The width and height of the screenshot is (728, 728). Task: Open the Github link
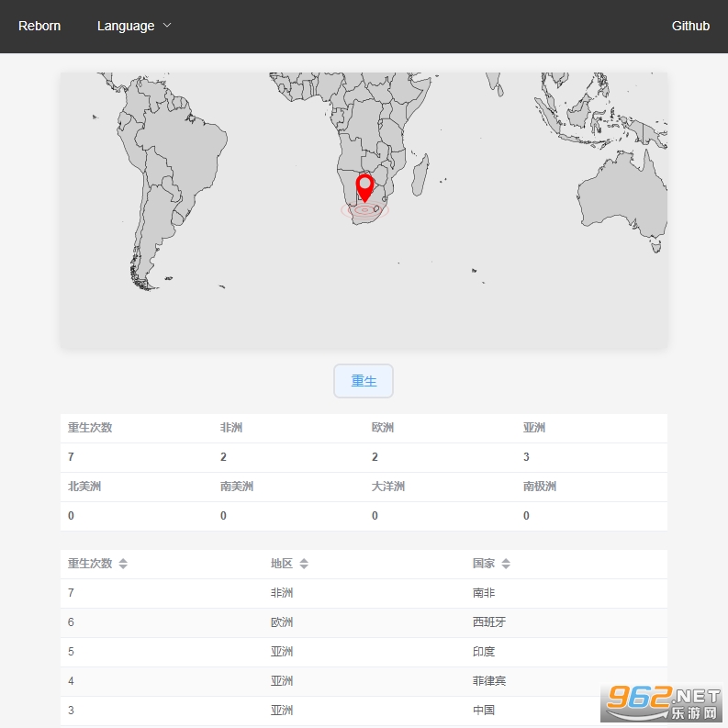coord(690,26)
